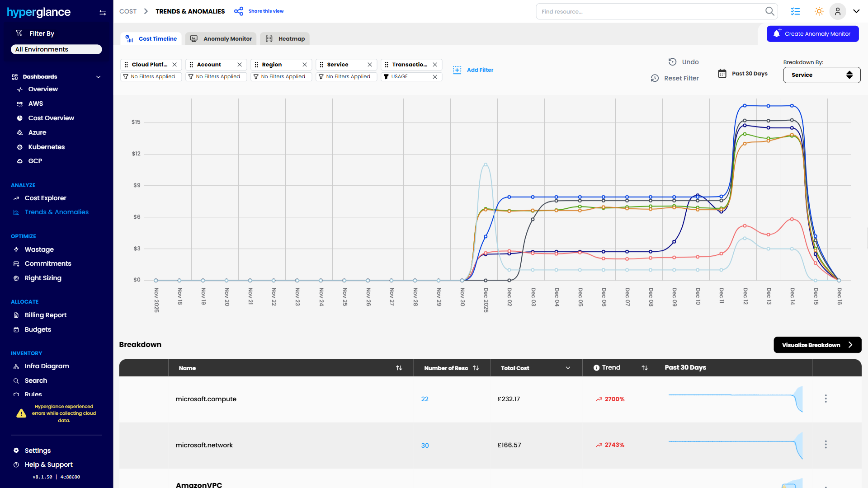This screenshot has height=488, width=868.
Task: Remove the Region filter chip
Action: click(305, 65)
